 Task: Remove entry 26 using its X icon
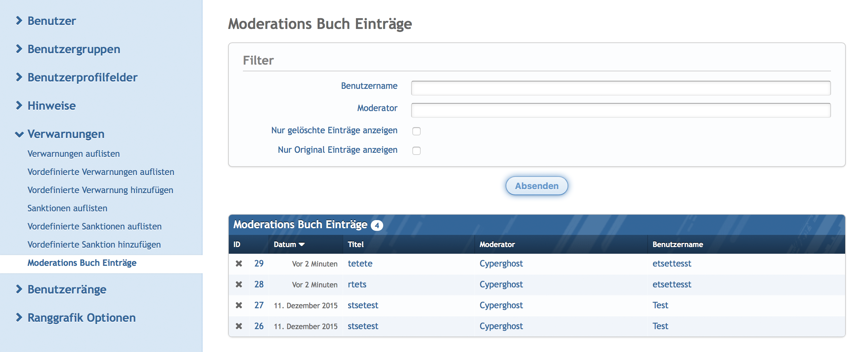click(239, 326)
